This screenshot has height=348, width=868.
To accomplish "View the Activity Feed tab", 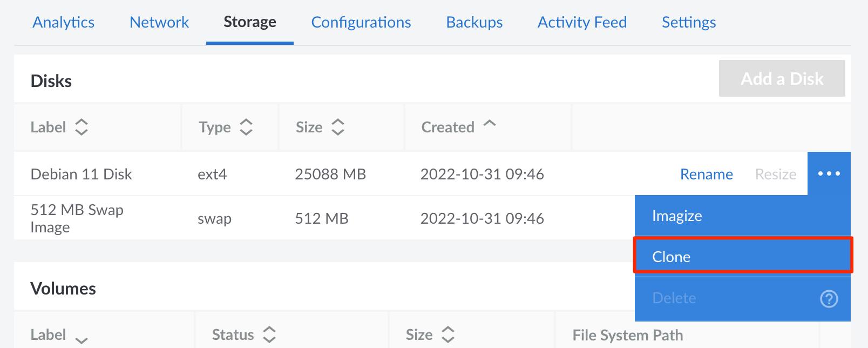I will pyautogui.click(x=582, y=22).
